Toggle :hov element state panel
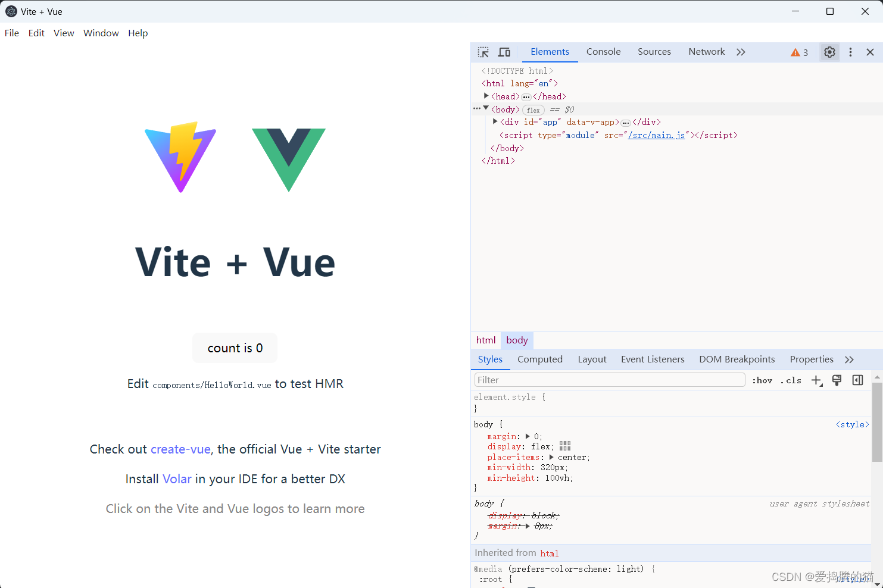Image resolution: width=883 pixels, height=588 pixels. 762,380
